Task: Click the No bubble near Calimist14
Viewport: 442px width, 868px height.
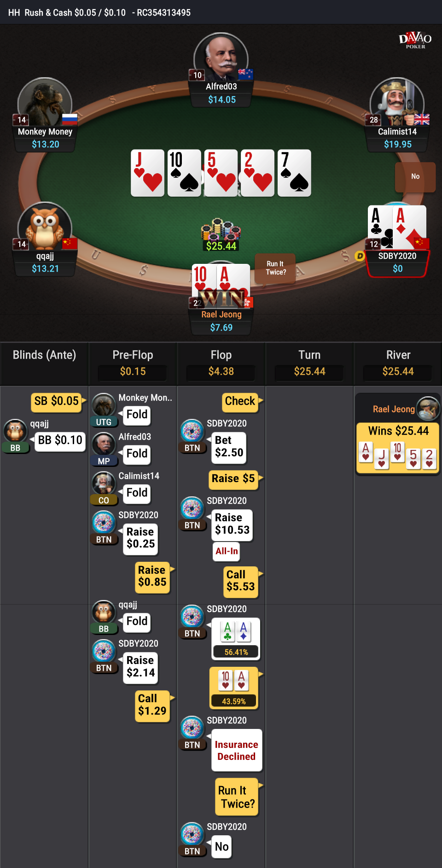Action: click(x=415, y=176)
